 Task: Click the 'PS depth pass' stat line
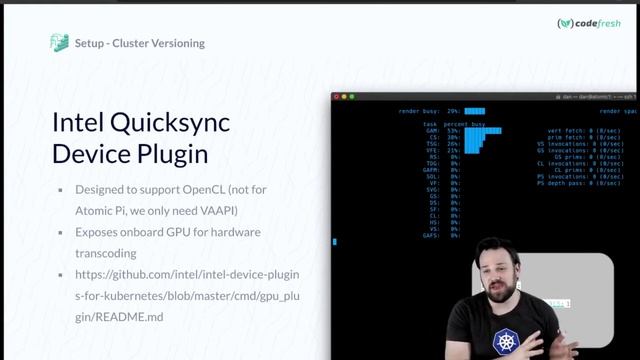579,183
